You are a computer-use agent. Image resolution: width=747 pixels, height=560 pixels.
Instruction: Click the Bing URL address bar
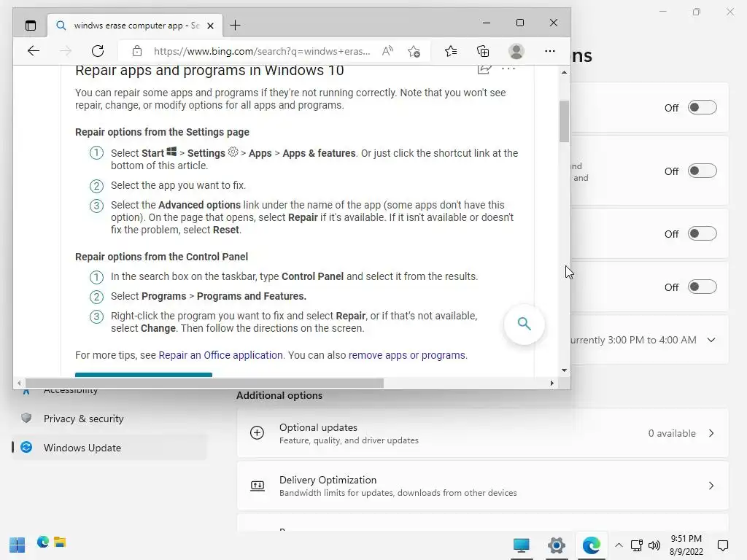click(x=262, y=51)
